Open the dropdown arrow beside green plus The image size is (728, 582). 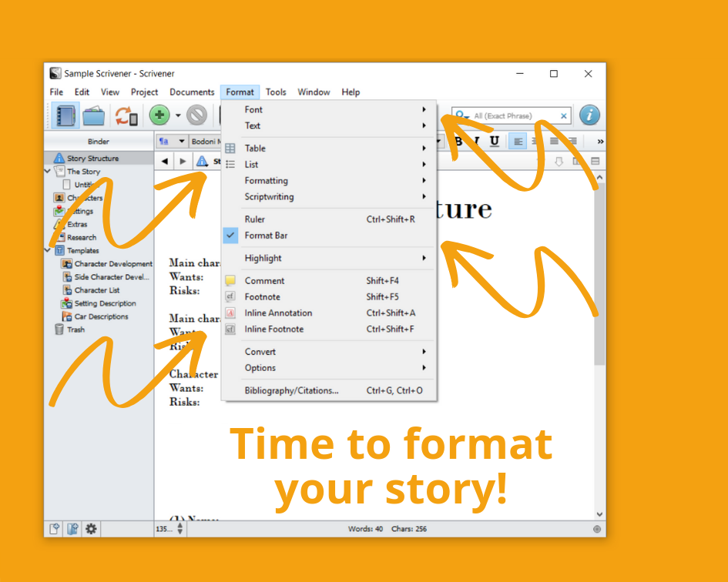pyautogui.click(x=178, y=115)
